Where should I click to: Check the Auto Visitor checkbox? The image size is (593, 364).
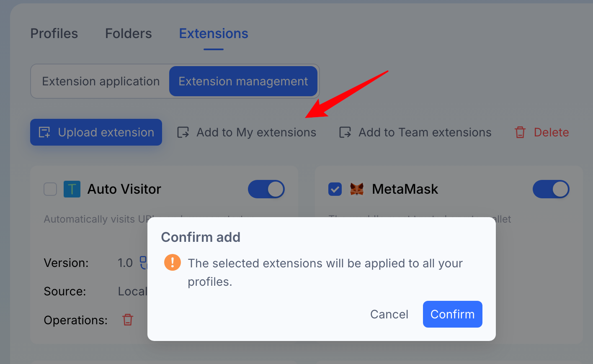tap(50, 189)
